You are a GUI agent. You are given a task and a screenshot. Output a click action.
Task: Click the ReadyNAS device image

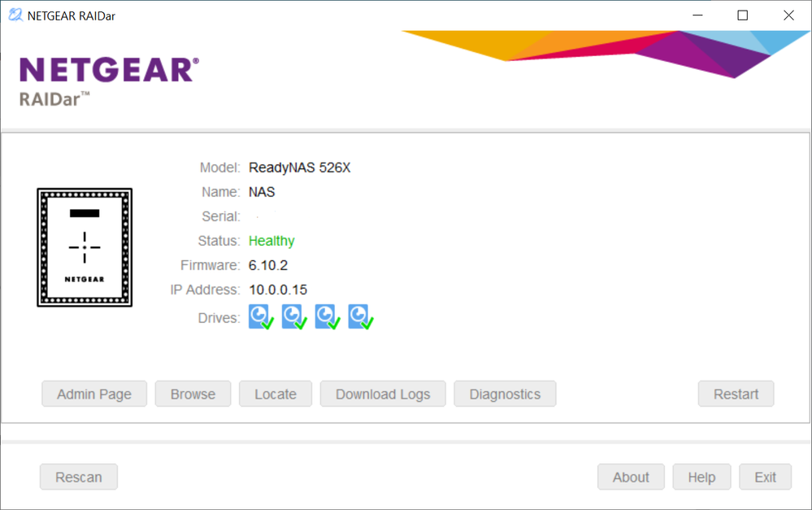[85, 247]
